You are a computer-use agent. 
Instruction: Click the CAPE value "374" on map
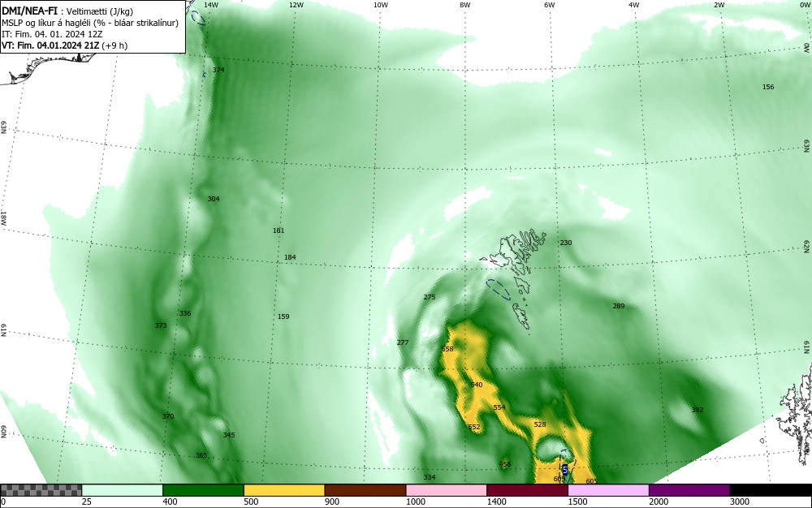pos(218,70)
